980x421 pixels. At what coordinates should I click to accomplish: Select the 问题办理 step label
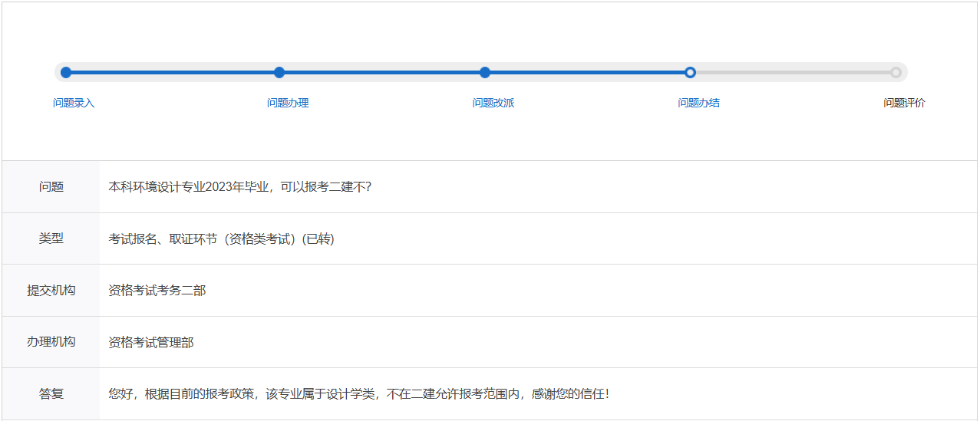click(288, 103)
